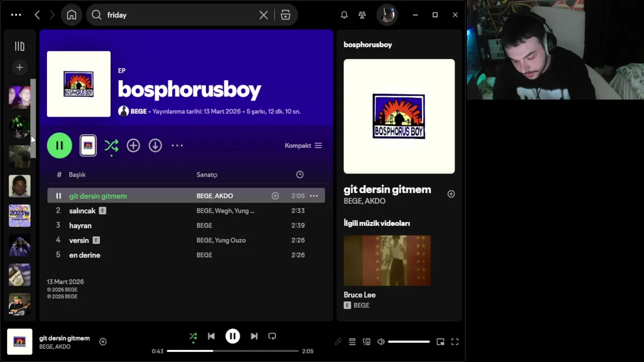Toggle repeat mode
Image resolution: width=644 pixels, height=362 pixels.
pos(272,336)
